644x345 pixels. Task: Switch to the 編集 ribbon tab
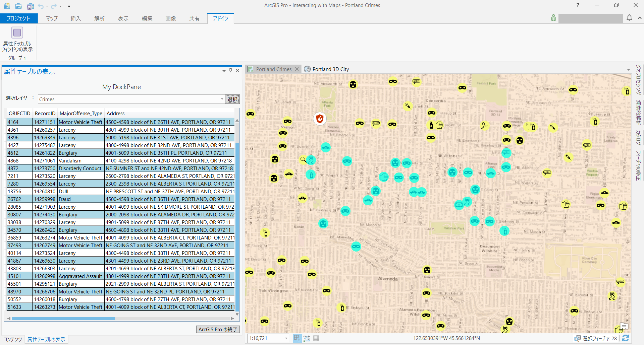click(x=147, y=18)
